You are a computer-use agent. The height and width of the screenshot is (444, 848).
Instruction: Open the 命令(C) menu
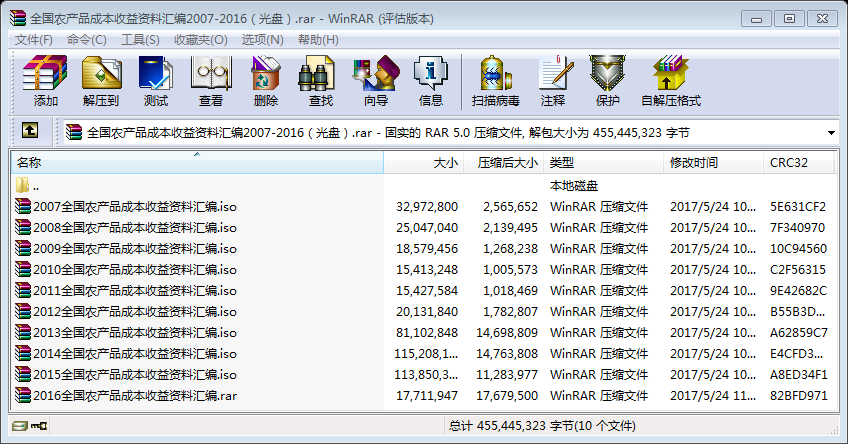(x=87, y=39)
